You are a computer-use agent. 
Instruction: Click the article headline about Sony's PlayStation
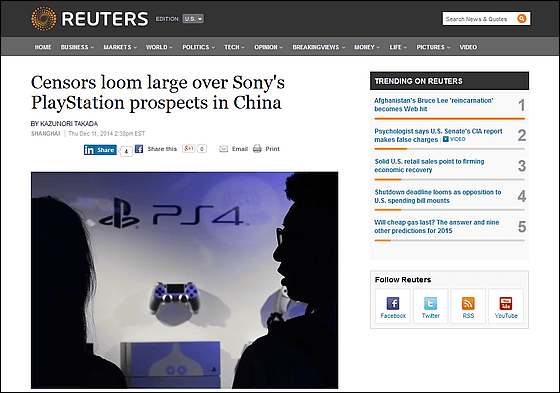tap(158, 93)
